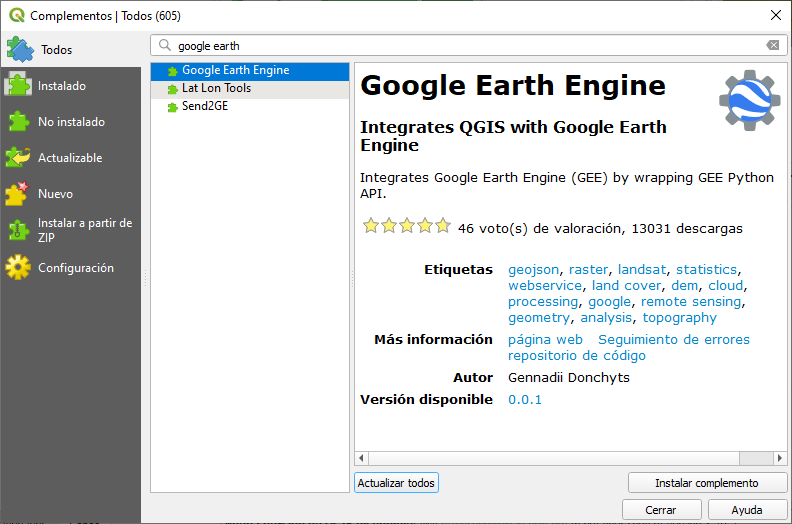Open the repositorio de código link

pyautogui.click(x=576, y=356)
